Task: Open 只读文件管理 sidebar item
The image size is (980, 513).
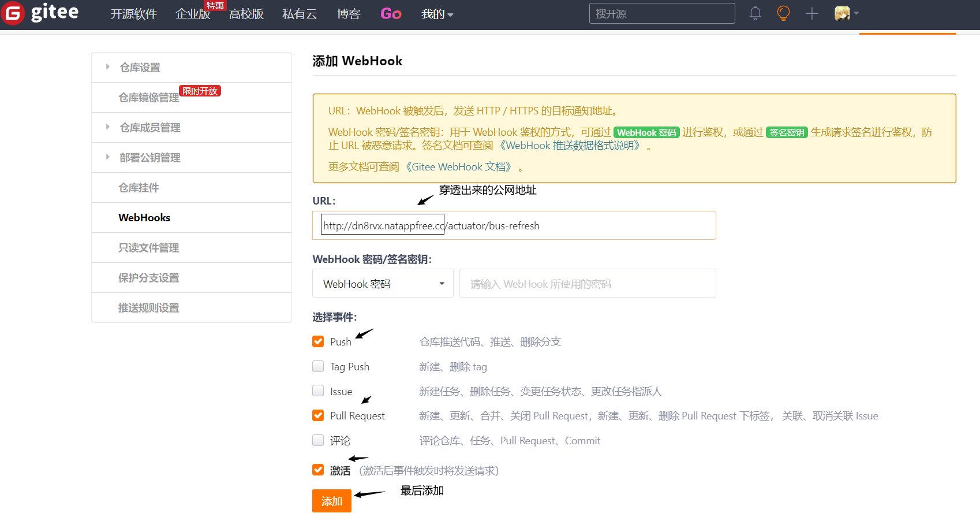Action: click(192, 248)
